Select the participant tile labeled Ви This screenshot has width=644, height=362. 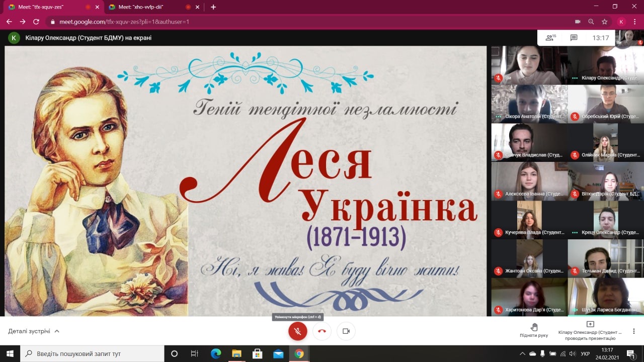click(x=529, y=65)
